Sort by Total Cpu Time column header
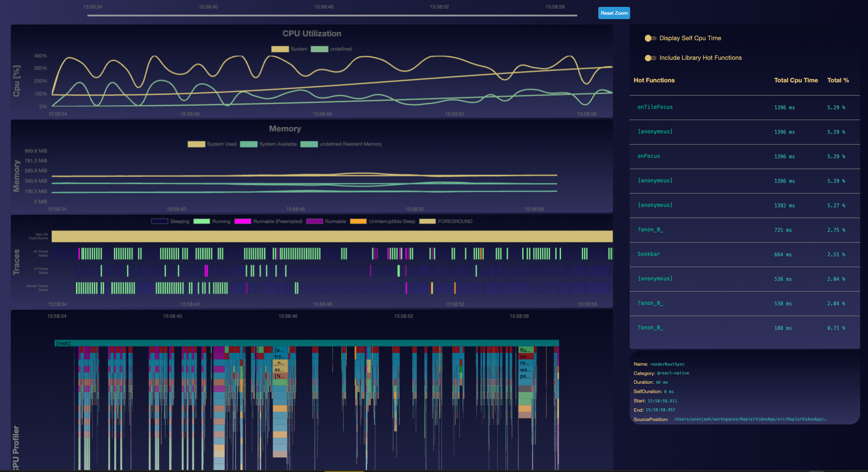The height and width of the screenshot is (472, 868). point(795,80)
